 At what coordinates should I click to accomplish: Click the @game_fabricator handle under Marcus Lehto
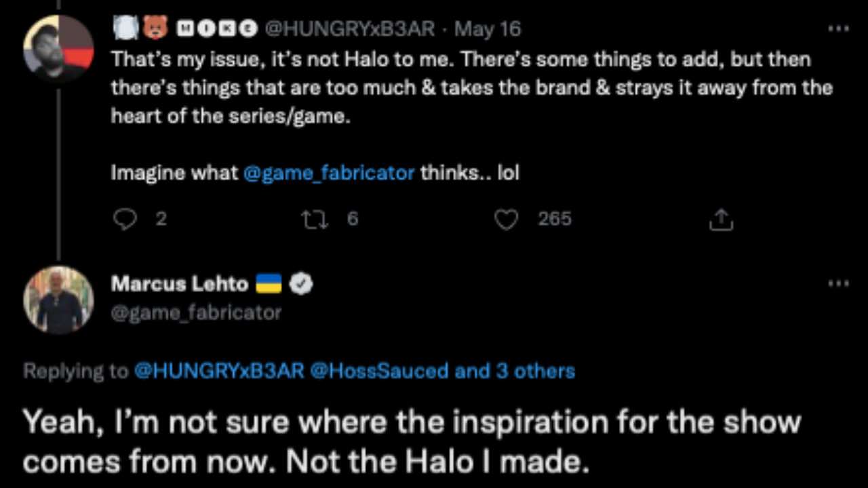(x=196, y=312)
